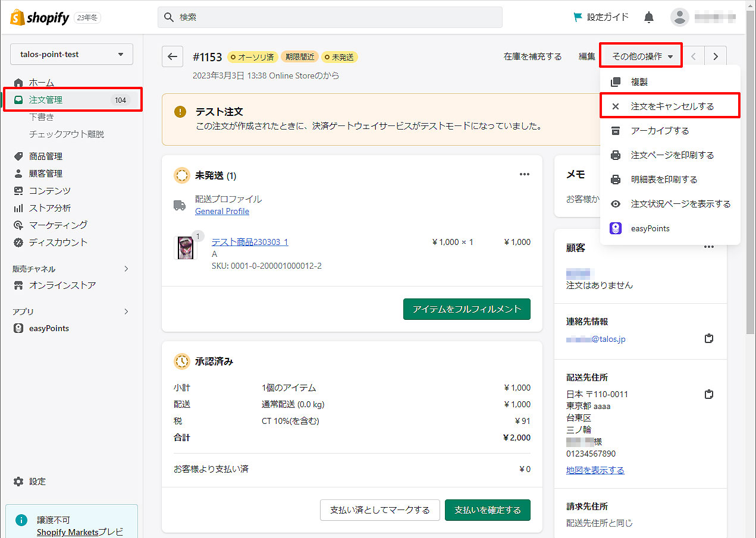The image size is (756, 538).
Task: Select 注文をキャンセルする from the menu
Action: point(672,106)
